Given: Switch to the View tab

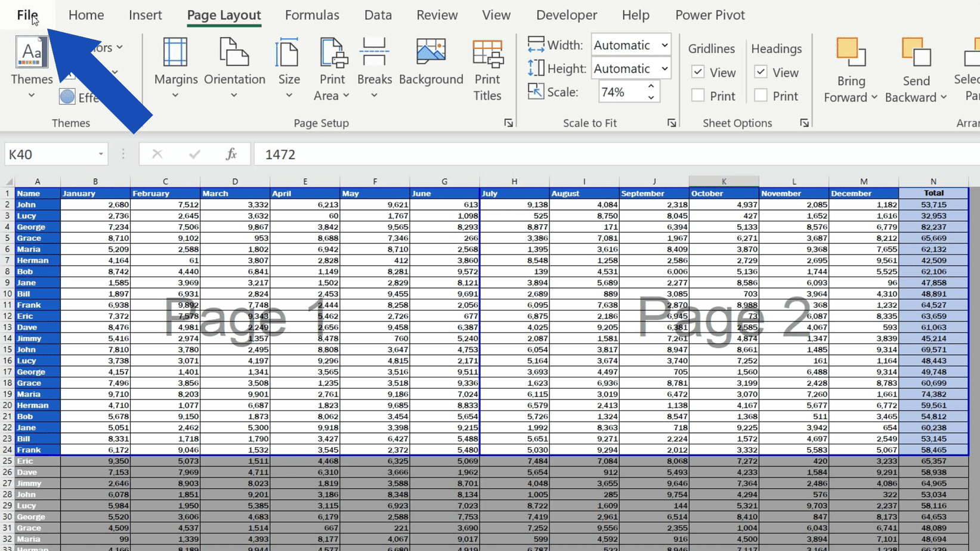Looking at the screenshot, I should pyautogui.click(x=496, y=15).
